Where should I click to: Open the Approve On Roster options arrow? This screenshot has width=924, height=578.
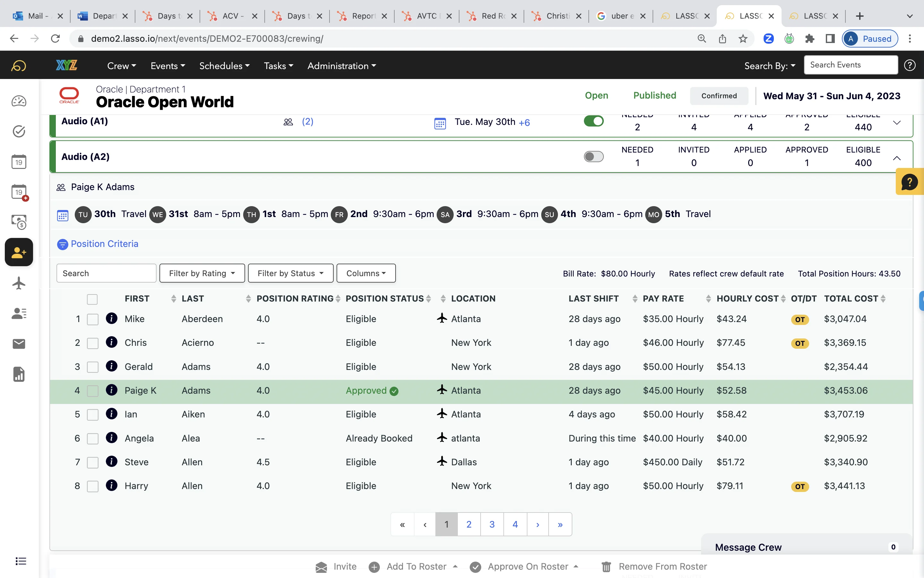(576, 566)
